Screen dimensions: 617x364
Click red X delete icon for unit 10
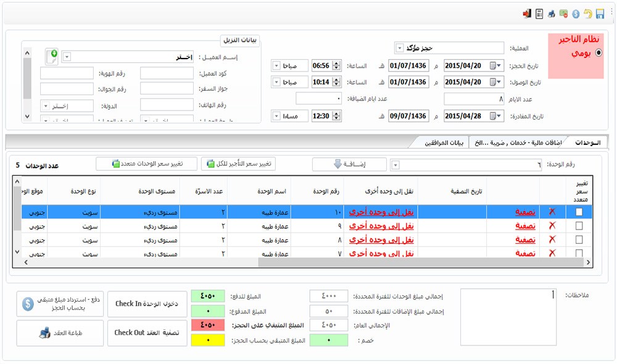click(x=552, y=211)
